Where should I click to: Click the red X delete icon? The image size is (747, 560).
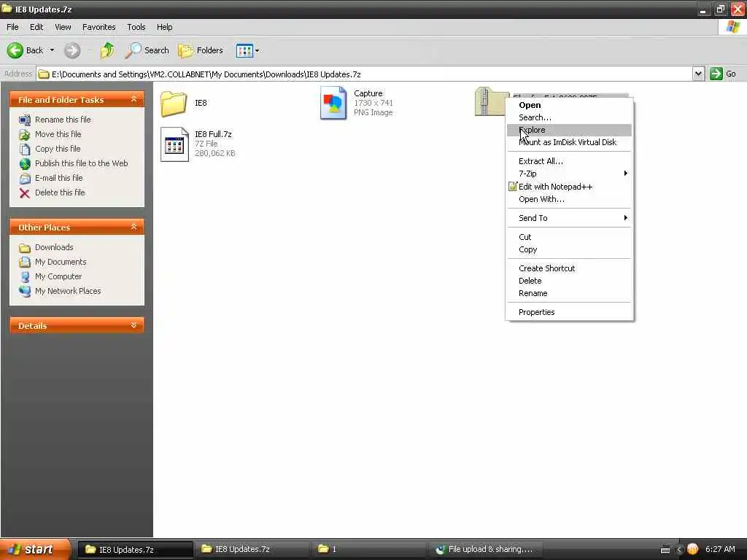[x=25, y=192]
